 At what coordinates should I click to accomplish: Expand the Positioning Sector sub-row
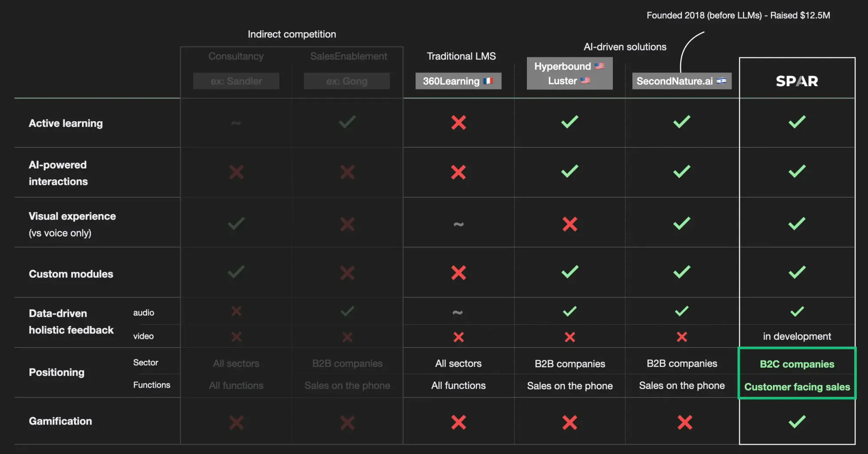point(145,362)
